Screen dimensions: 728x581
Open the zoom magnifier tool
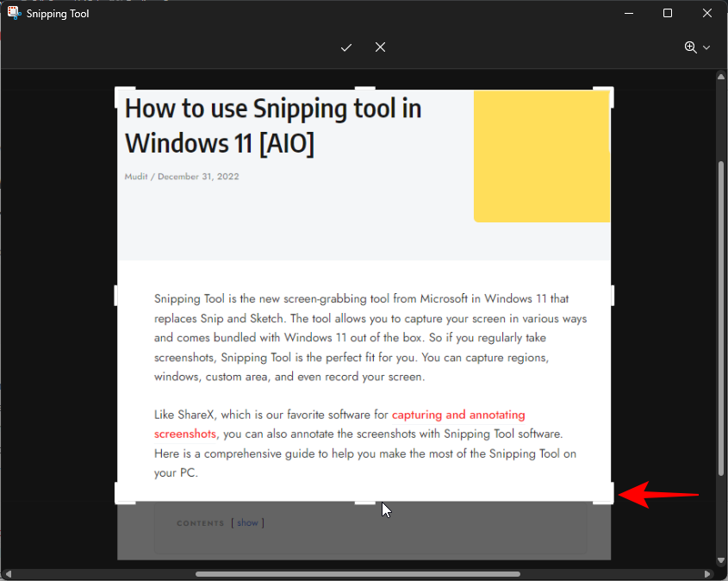click(690, 47)
